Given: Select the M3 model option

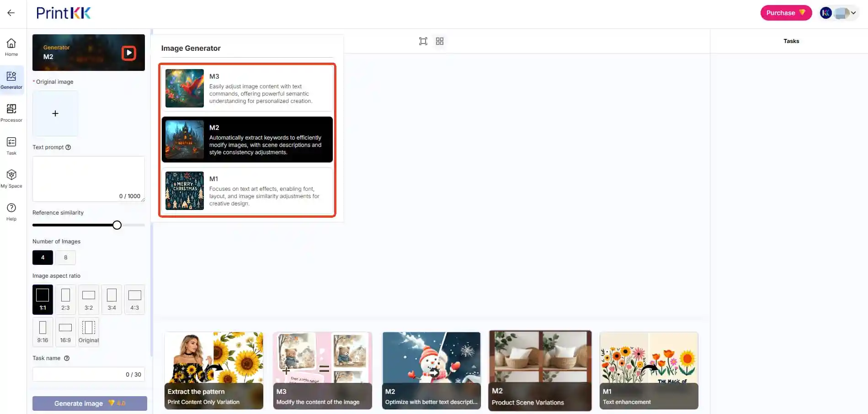Looking at the screenshot, I should coord(247,88).
